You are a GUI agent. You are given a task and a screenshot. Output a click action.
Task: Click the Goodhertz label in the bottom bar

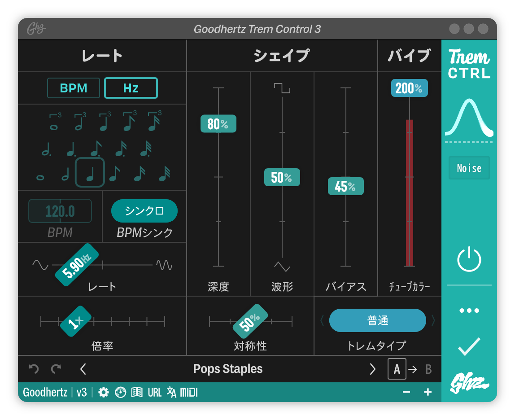point(45,392)
